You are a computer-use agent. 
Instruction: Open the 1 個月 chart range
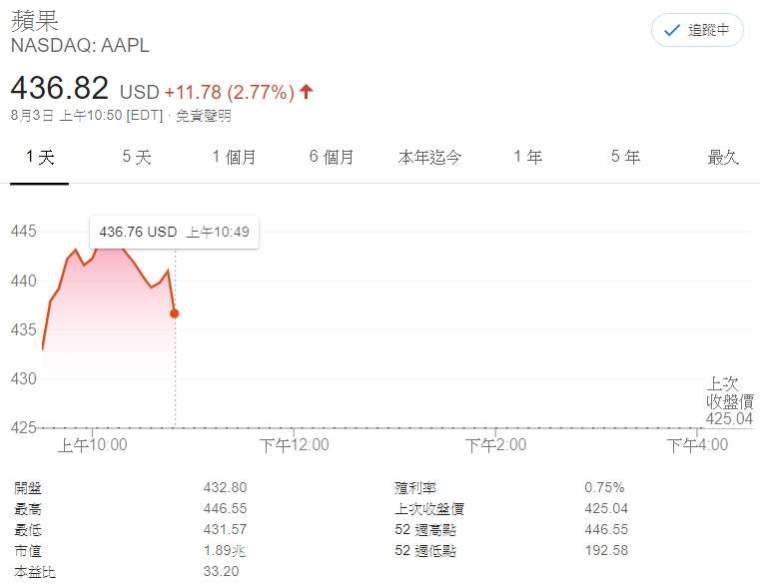pos(234,157)
